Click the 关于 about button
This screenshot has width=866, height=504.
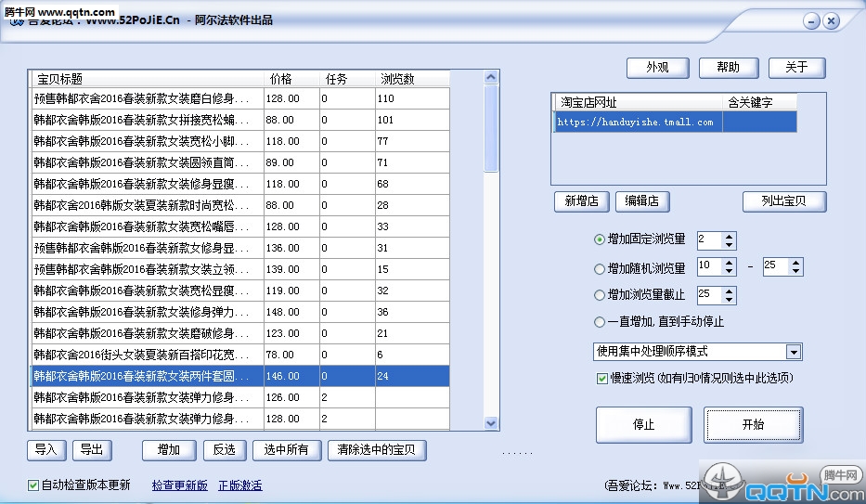(x=797, y=68)
